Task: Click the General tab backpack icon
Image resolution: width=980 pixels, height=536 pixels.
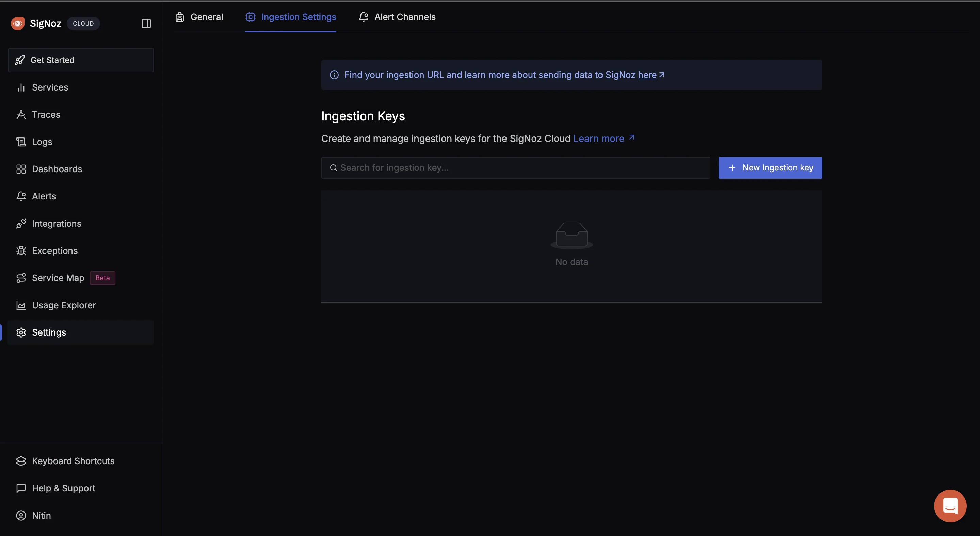Action: [x=180, y=17]
